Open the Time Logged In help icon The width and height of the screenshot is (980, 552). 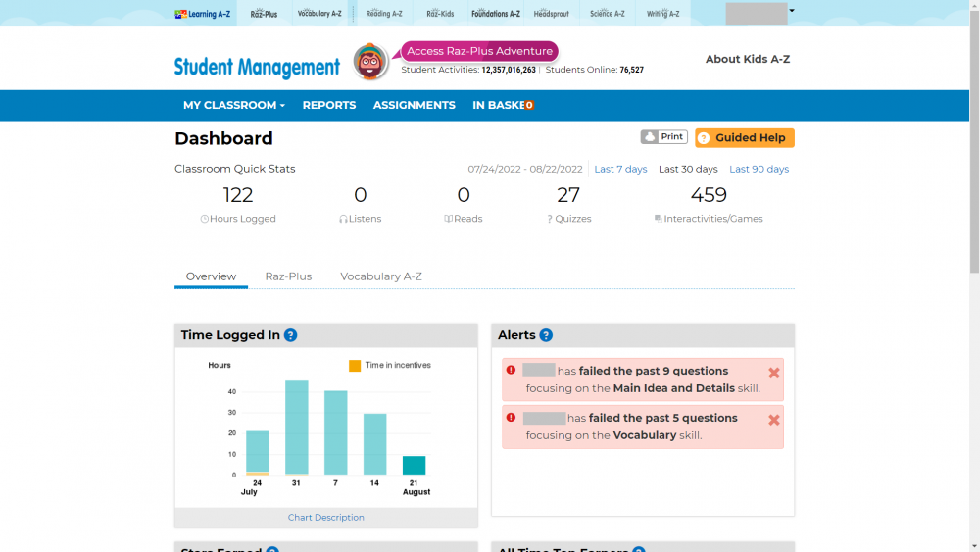(291, 335)
